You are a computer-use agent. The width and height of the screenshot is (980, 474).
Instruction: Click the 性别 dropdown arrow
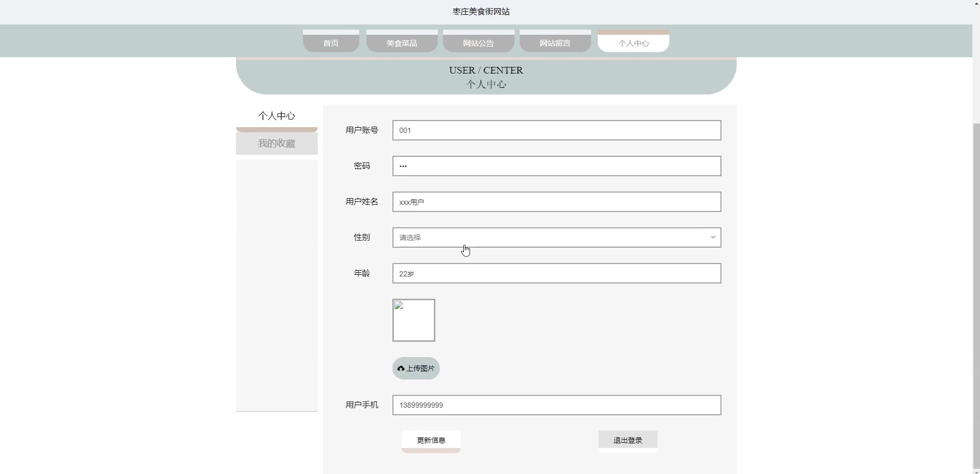click(713, 238)
